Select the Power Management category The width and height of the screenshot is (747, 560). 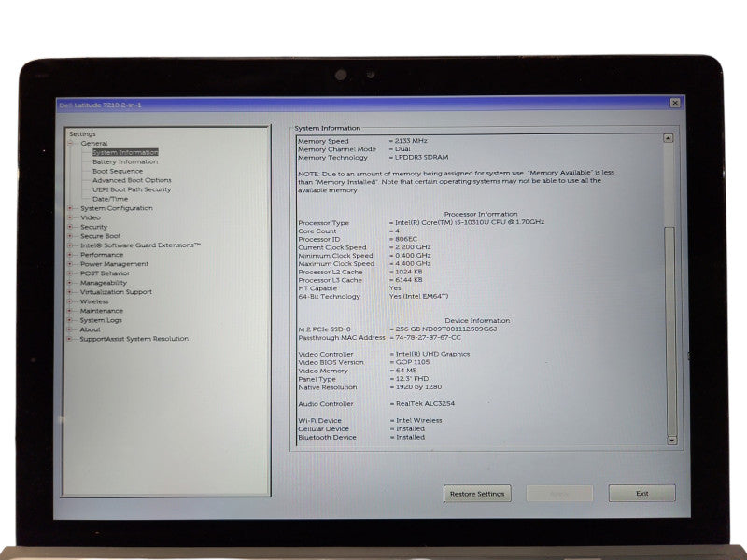[x=114, y=264]
